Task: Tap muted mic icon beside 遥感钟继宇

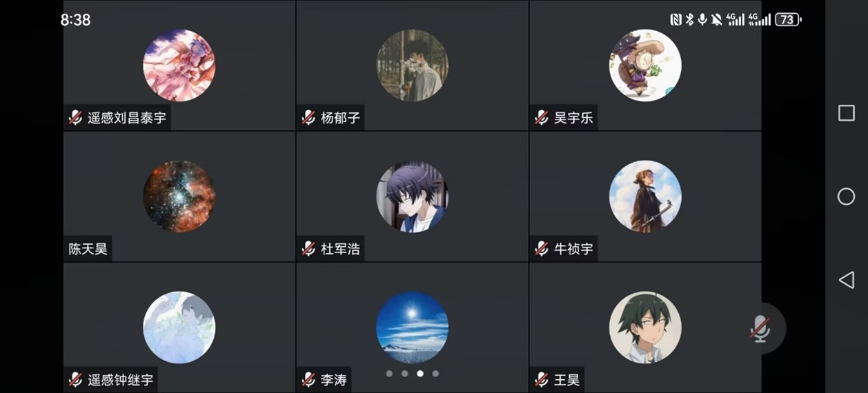Action: [x=75, y=380]
